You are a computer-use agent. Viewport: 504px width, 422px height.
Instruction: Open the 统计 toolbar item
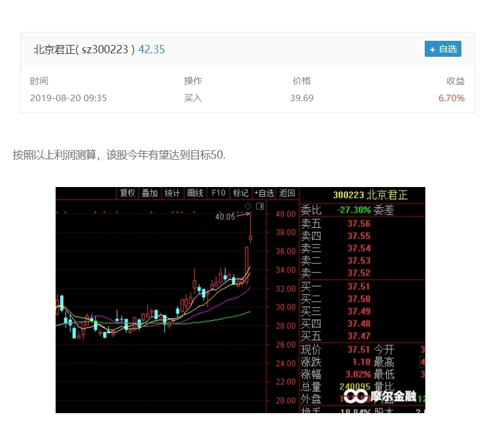172,193
